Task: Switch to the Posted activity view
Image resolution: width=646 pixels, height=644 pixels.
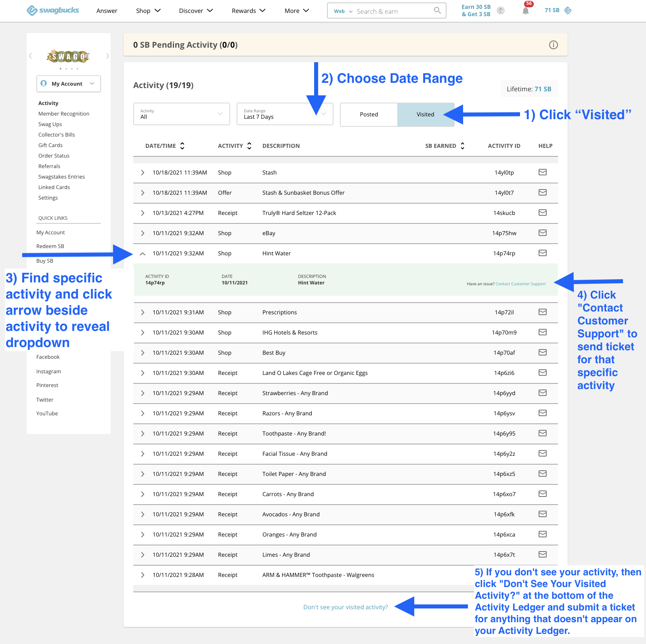Action: pos(369,114)
